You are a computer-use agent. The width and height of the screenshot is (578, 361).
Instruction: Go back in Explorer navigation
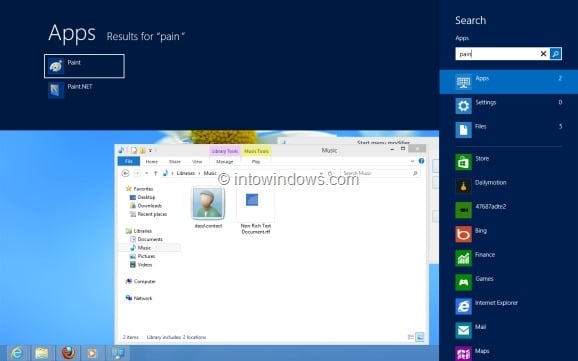pyautogui.click(x=125, y=173)
